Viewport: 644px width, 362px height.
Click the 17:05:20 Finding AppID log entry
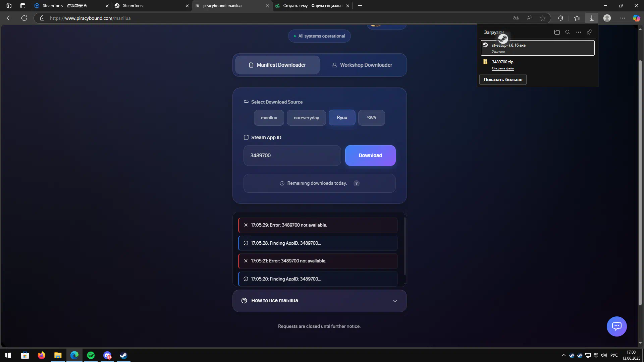coord(318,279)
